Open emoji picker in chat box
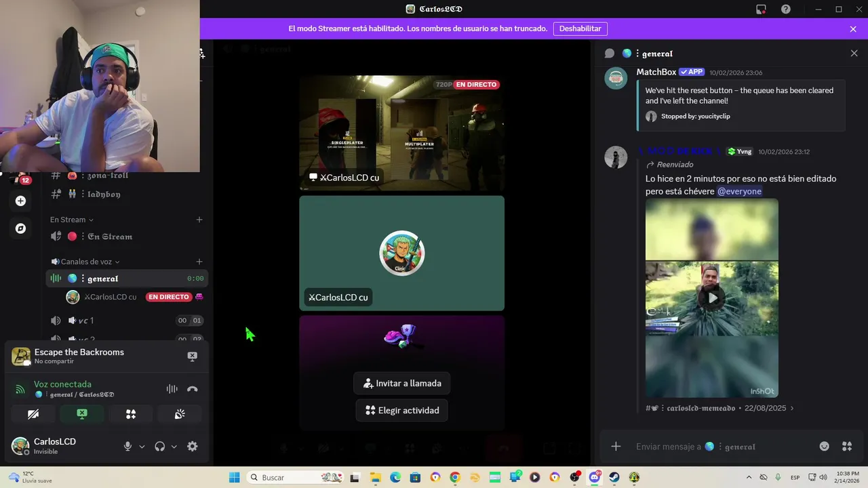 (x=824, y=446)
